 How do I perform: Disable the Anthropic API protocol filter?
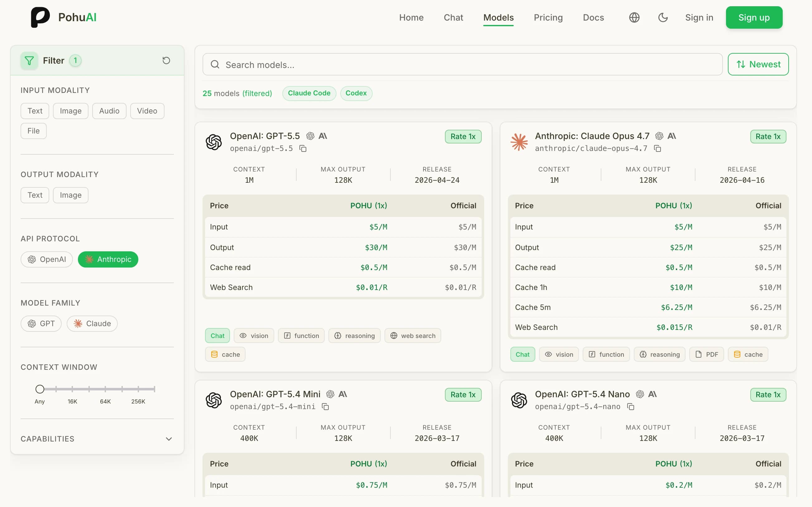[108, 259]
